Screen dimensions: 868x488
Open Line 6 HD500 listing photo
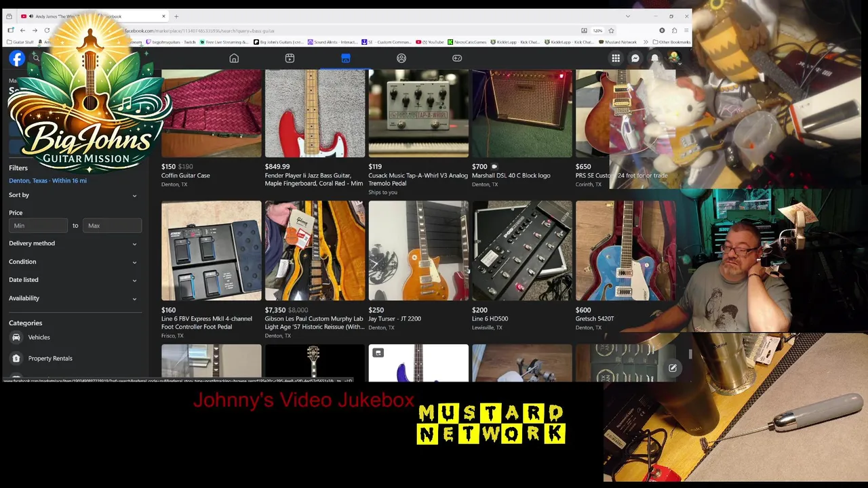point(522,251)
